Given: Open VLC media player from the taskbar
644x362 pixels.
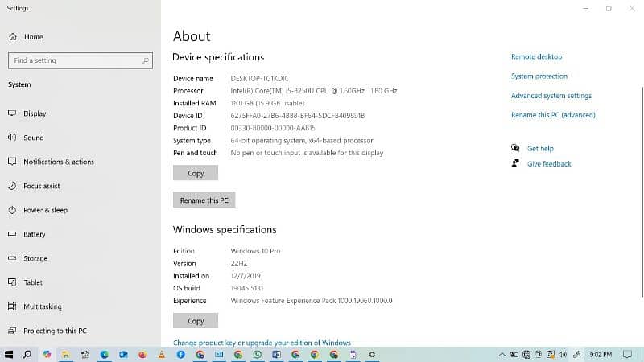Looking at the screenshot, I should click(x=162, y=354).
